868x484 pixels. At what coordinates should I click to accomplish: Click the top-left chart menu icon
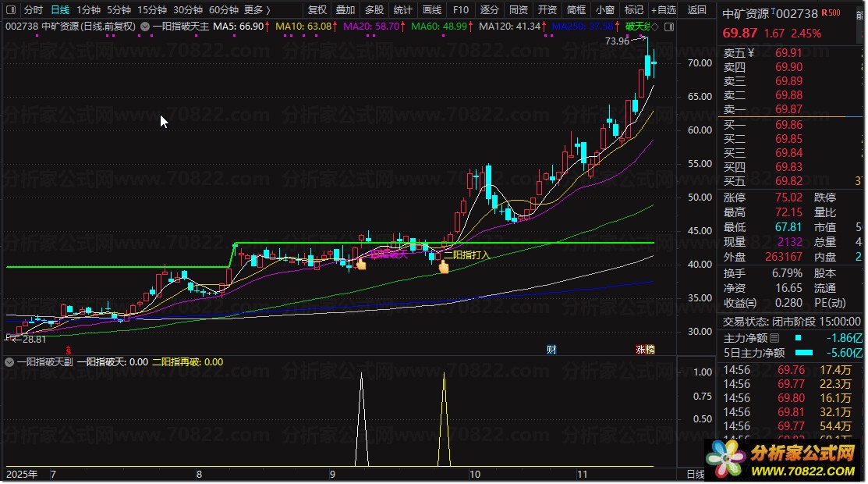coord(12,10)
